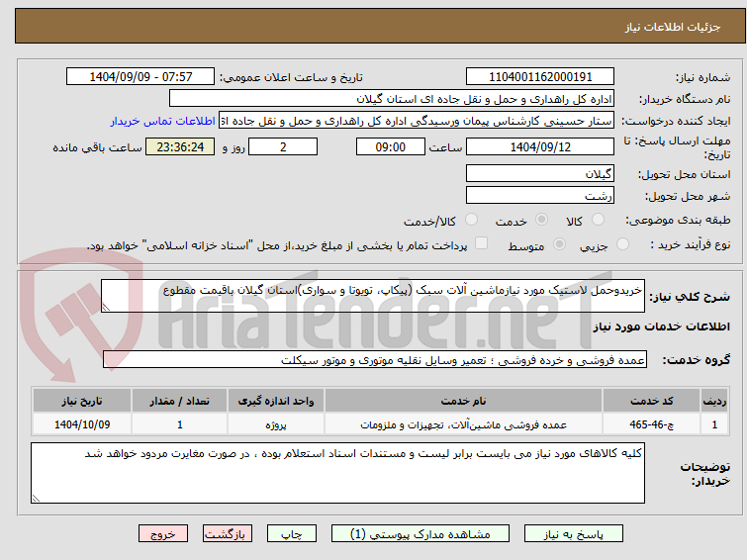Open مشاهده مدارک پیوستی (1) attachments
The image size is (747, 560).
pos(420,534)
